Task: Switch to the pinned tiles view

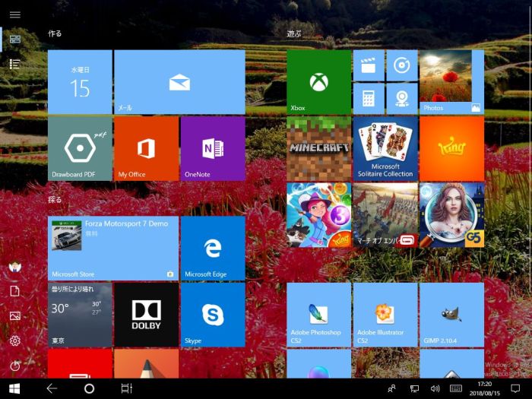Action: [x=15, y=39]
